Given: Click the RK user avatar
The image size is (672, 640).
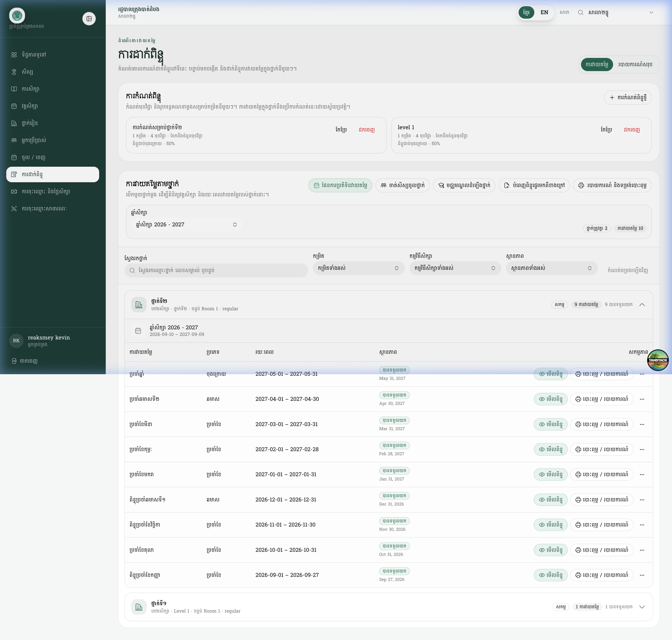Looking at the screenshot, I should 16,340.
